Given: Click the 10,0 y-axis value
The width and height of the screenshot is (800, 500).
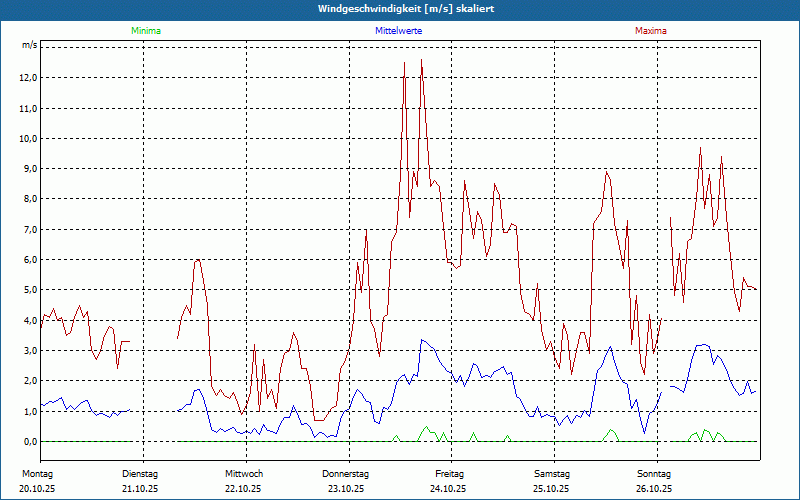Looking at the screenshot, I should tap(28, 138).
